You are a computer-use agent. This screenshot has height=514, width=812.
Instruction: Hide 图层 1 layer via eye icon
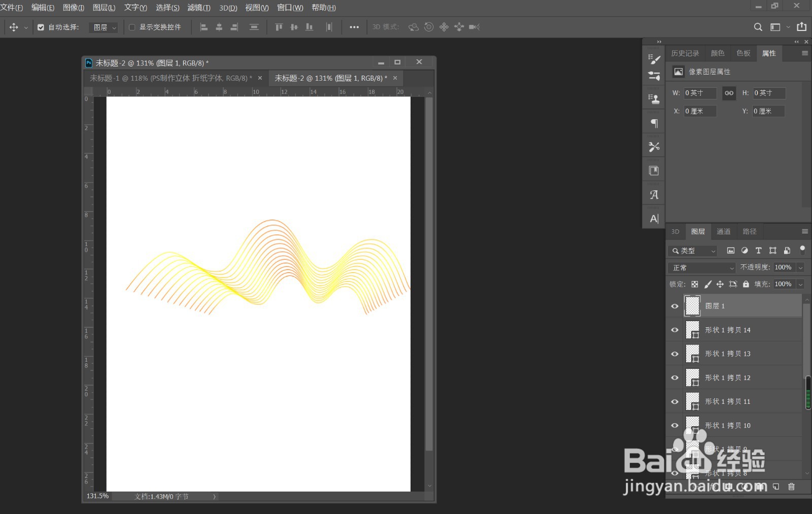pos(674,306)
